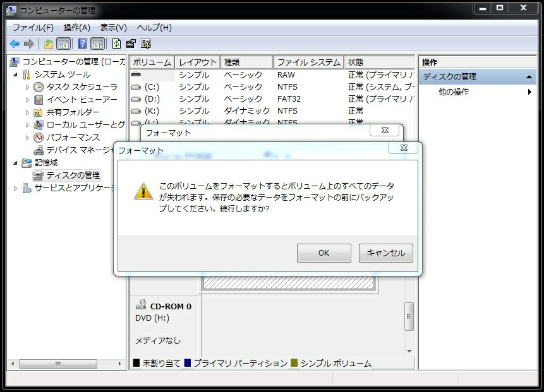Screen dimensions: 544x392
Task: Expand the 他の操作 submenu arrow
Action: pos(529,92)
